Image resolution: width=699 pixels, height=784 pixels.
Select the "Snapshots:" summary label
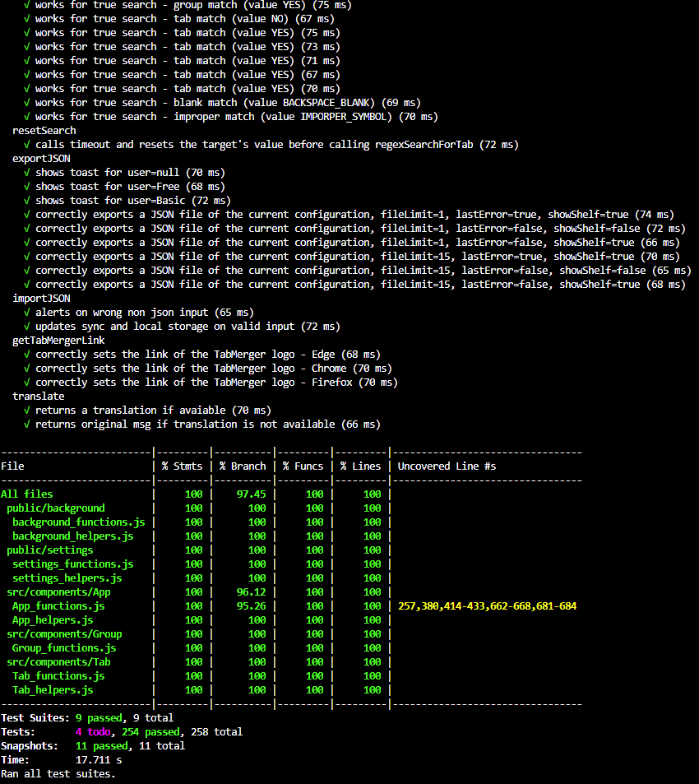tap(30, 746)
